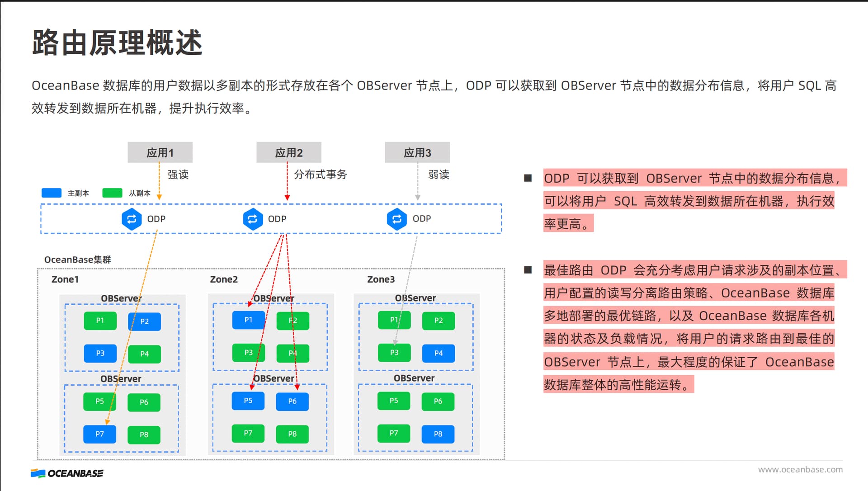Select the green P7 partition in Zone3

(x=394, y=433)
